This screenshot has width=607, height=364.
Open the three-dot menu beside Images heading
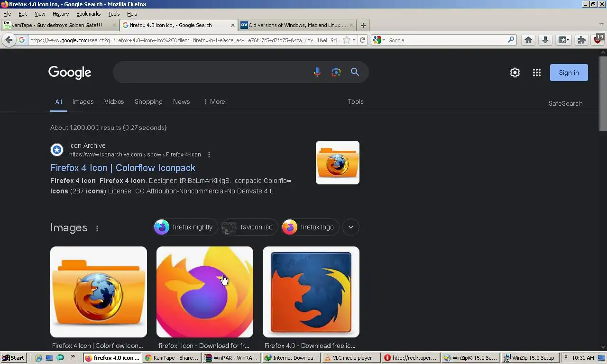tap(97, 228)
